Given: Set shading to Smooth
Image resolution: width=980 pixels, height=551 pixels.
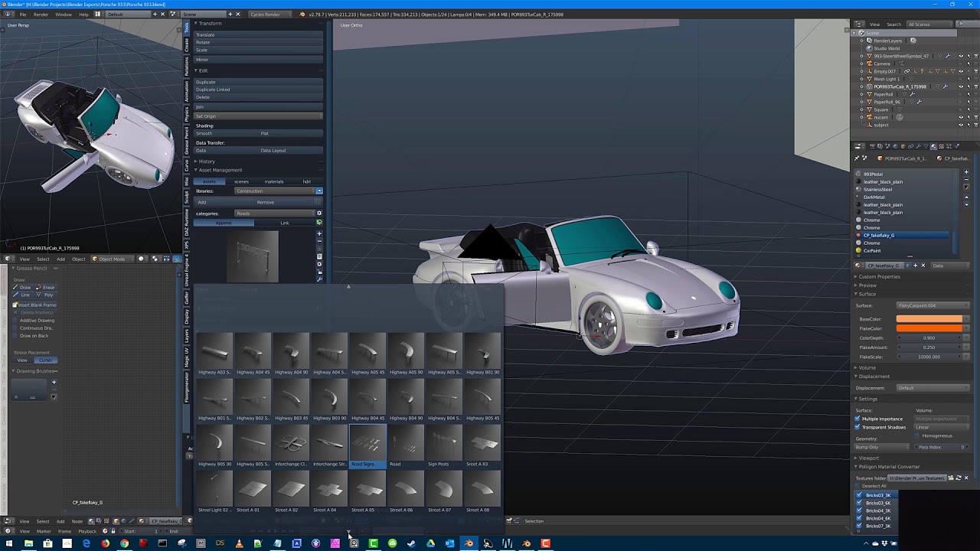Looking at the screenshot, I should coord(226,133).
